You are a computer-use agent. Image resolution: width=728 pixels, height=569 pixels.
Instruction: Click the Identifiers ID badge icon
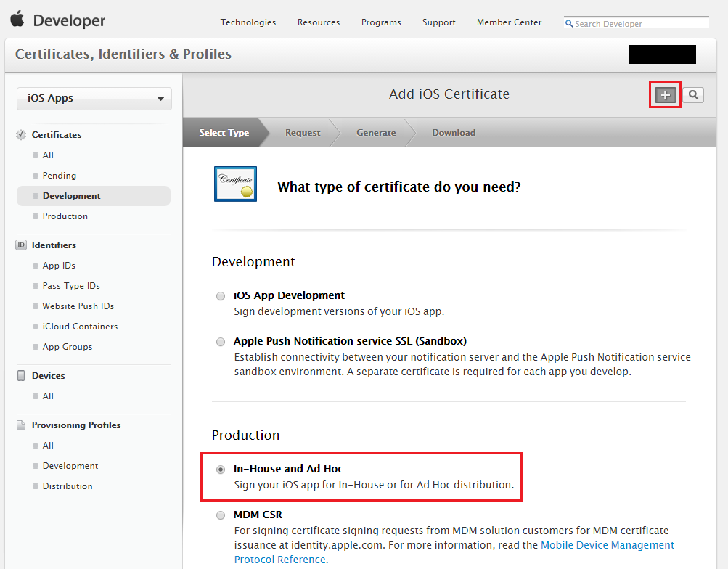pyautogui.click(x=21, y=245)
